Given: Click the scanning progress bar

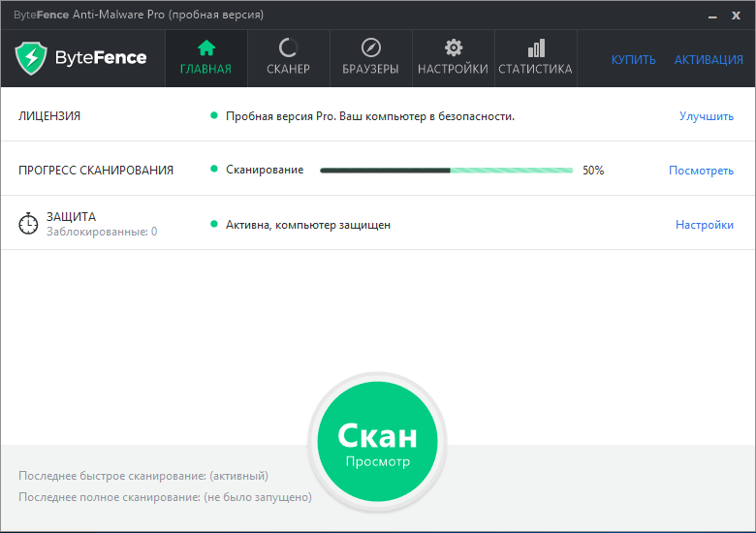Looking at the screenshot, I should click(447, 171).
